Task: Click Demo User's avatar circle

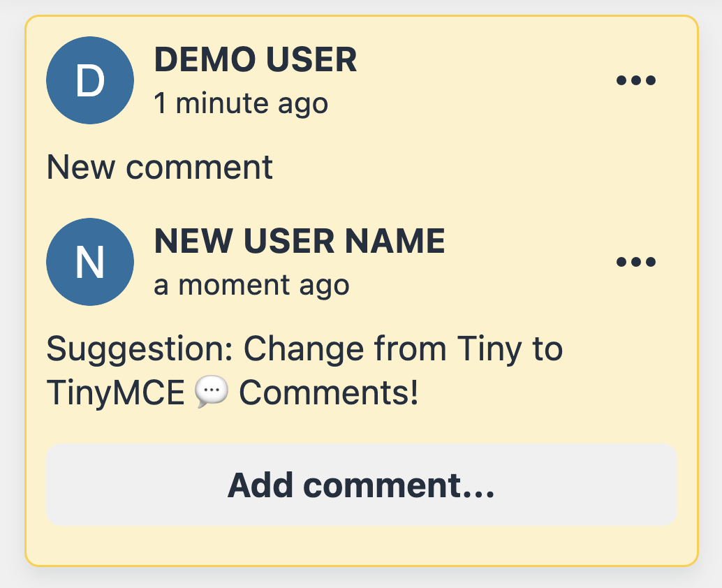Action: pyautogui.click(x=89, y=80)
